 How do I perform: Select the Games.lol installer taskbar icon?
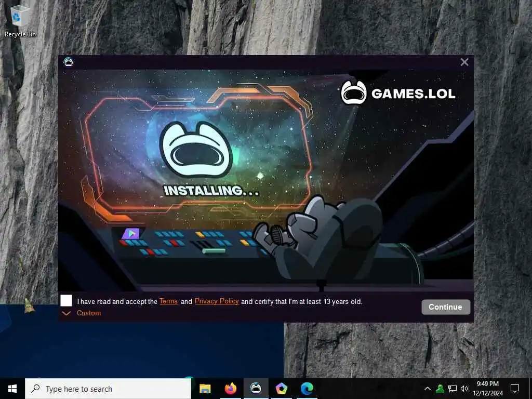256,389
